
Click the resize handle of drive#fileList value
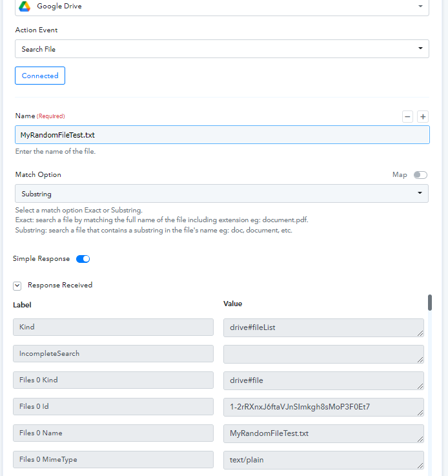420,333
